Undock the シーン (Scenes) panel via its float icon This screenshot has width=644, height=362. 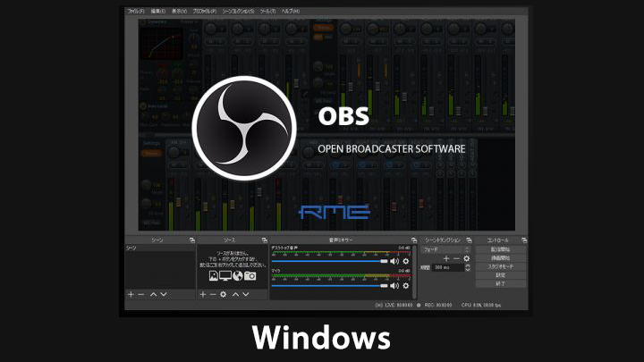tap(191, 240)
